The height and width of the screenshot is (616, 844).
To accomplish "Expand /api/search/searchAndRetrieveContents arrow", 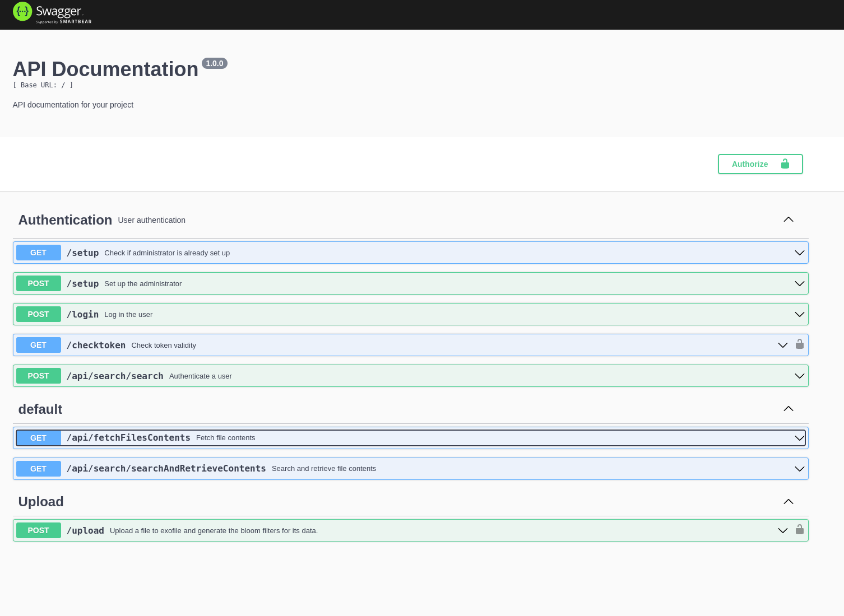I will (x=800, y=469).
